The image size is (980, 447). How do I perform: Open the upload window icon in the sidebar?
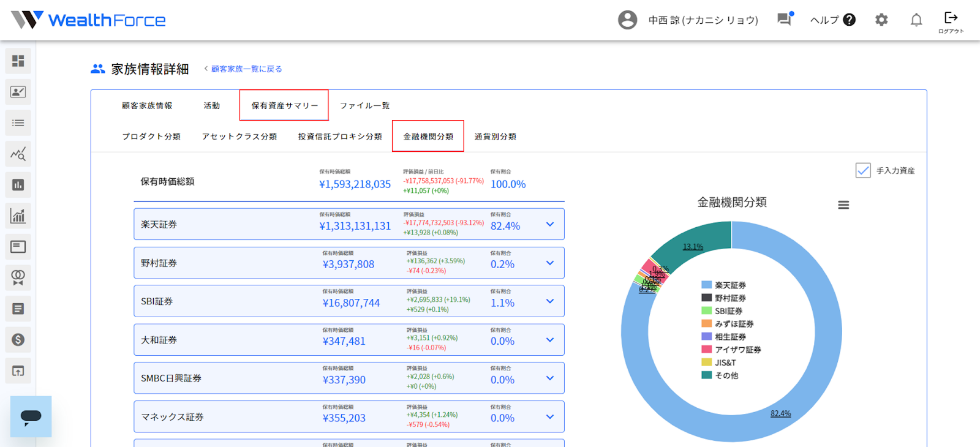[18, 371]
